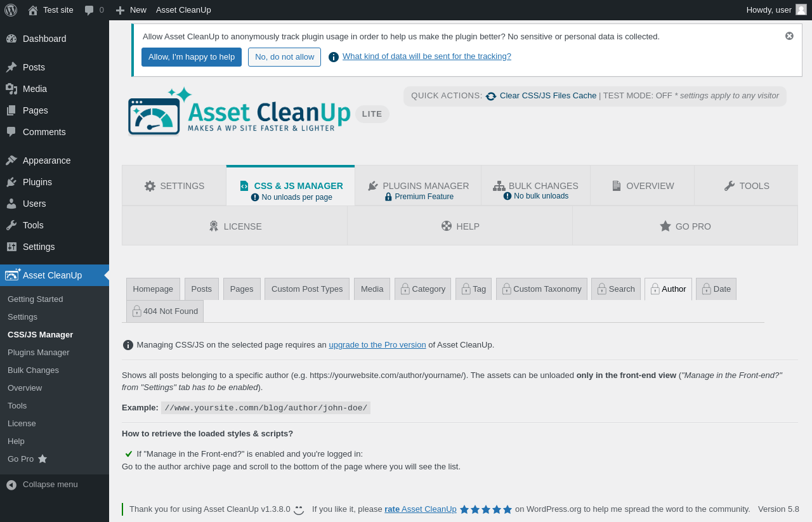Click the gear icon on Settings tab
The width and height of the screenshot is (812, 522).
pos(150,186)
